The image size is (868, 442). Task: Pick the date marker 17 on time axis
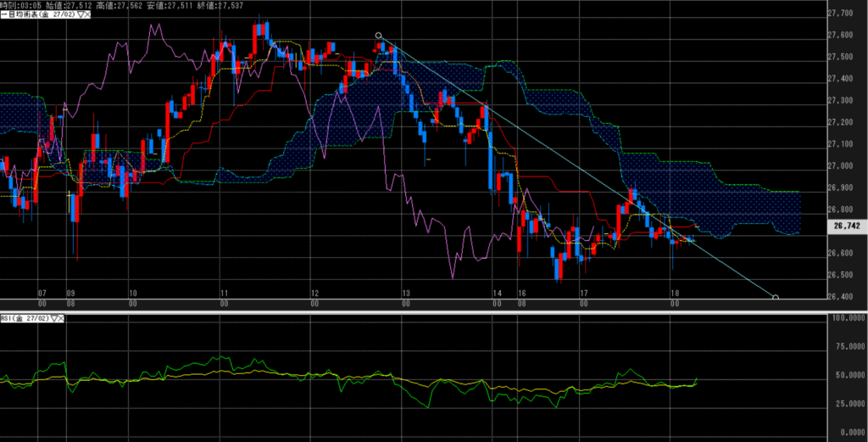pos(583,293)
